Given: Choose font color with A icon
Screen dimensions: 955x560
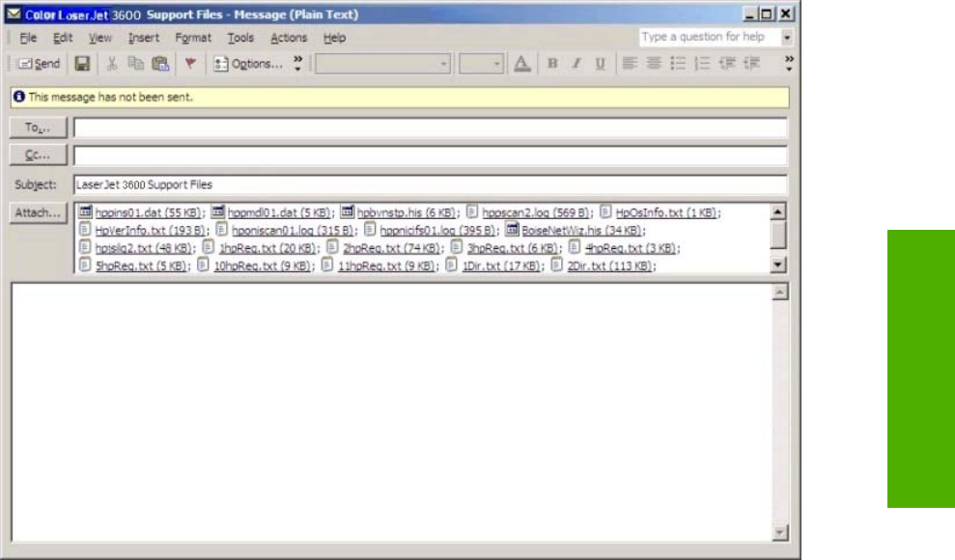Looking at the screenshot, I should click(x=522, y=64).
